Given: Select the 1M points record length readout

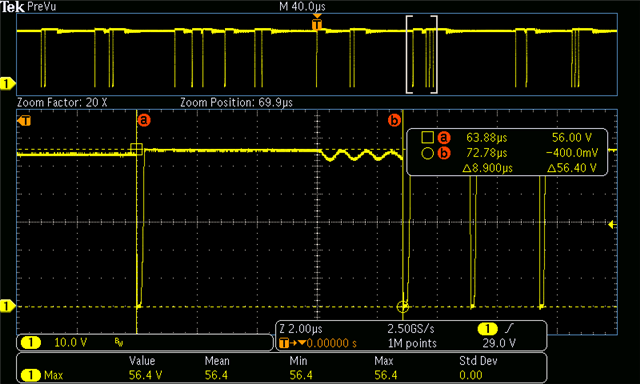Looking at the screenshot, I should click(412, 343).
